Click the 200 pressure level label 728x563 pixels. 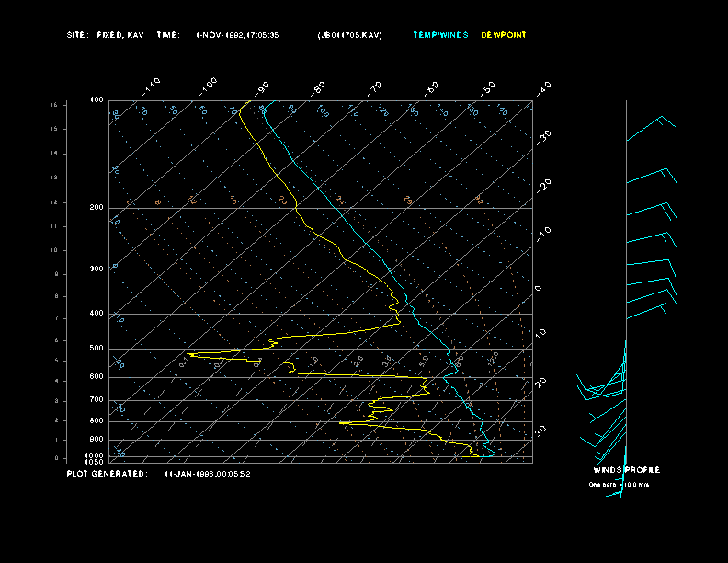coord(97,207)
